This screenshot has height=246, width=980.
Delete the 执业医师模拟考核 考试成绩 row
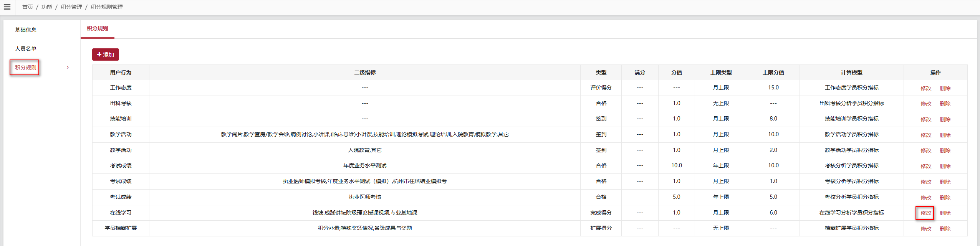pos(945,182)
